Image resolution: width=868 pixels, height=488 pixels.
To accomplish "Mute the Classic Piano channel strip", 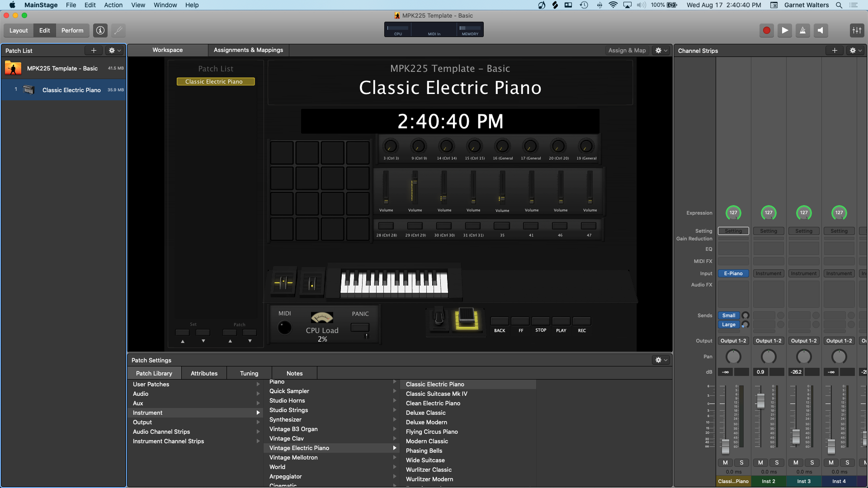I will (725, 462).
